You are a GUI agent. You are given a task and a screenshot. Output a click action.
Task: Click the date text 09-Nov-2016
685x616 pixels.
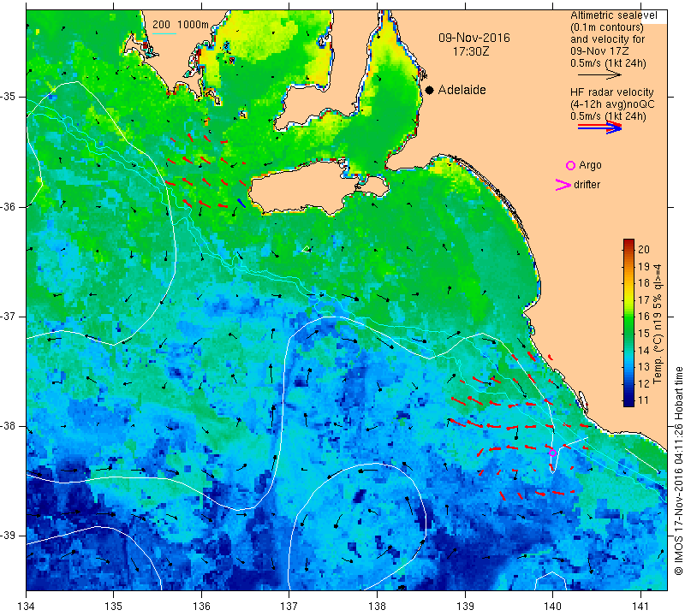[474, 38]
